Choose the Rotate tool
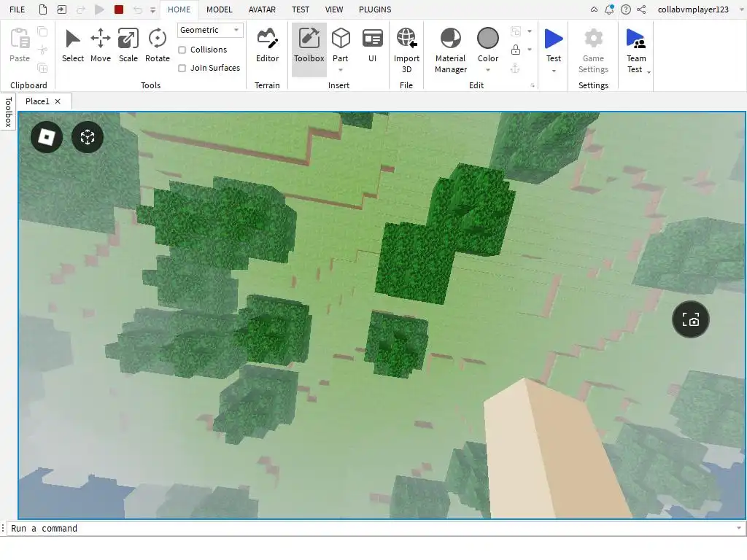The image size is (747, 560). (158, 45)
